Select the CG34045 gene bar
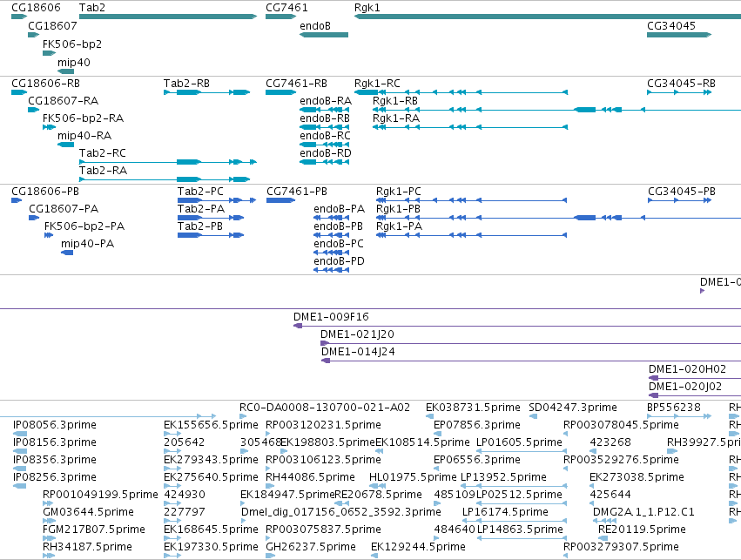 pyautogui.click(x=679, y=35)
